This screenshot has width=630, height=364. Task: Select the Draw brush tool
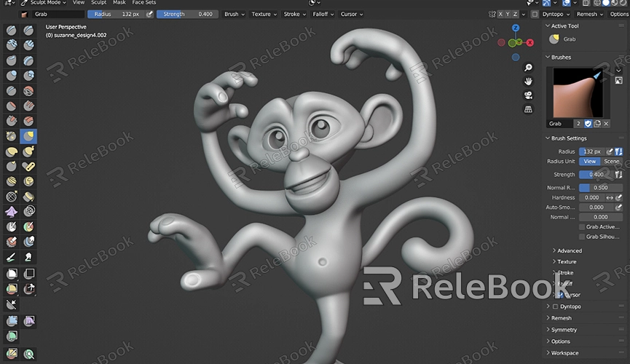(11, 30)
